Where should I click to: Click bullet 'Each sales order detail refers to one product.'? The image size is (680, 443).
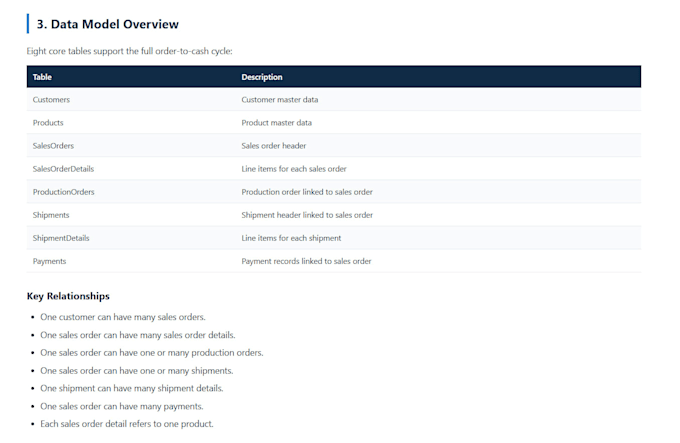tap(127, 424)
